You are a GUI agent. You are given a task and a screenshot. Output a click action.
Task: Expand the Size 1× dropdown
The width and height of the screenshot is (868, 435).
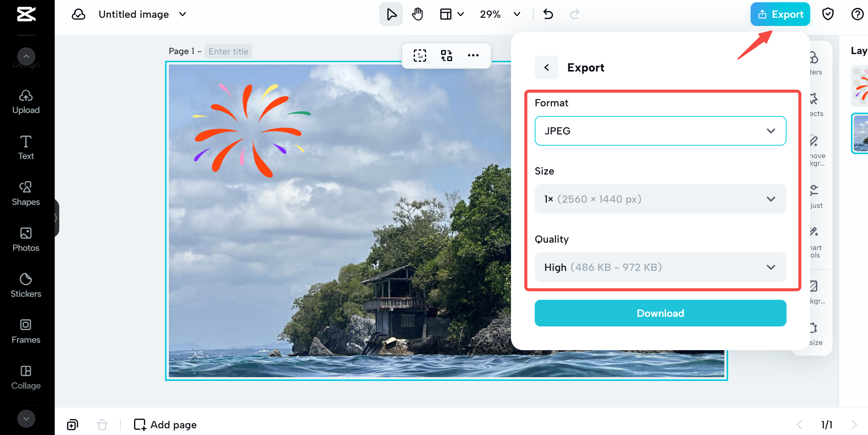point(660,199)
